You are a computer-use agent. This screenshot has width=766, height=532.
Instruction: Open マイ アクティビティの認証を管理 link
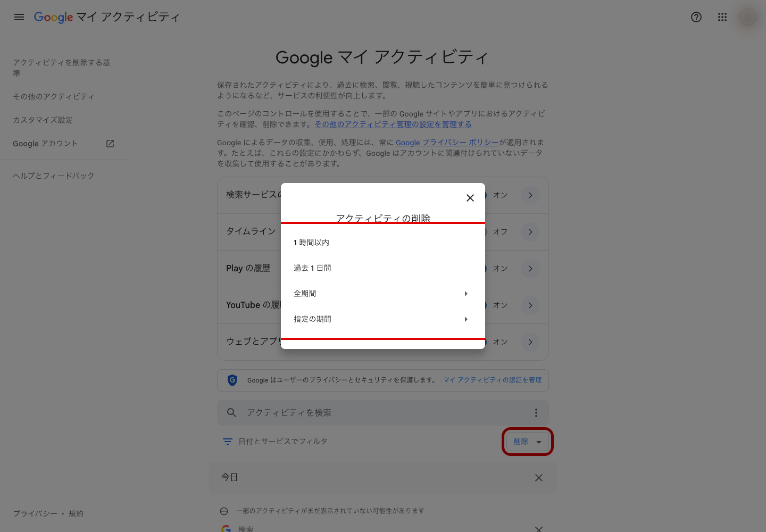click(493, 380)
